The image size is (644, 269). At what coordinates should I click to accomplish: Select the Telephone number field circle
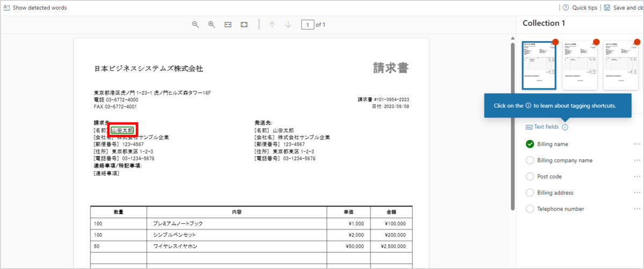coord(530,209)
